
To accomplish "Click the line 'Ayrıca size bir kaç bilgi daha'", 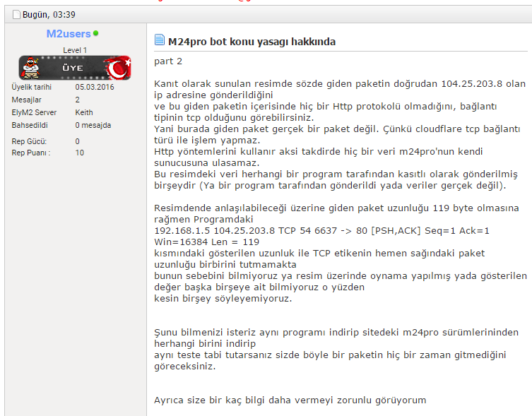I will coord(290,400).
